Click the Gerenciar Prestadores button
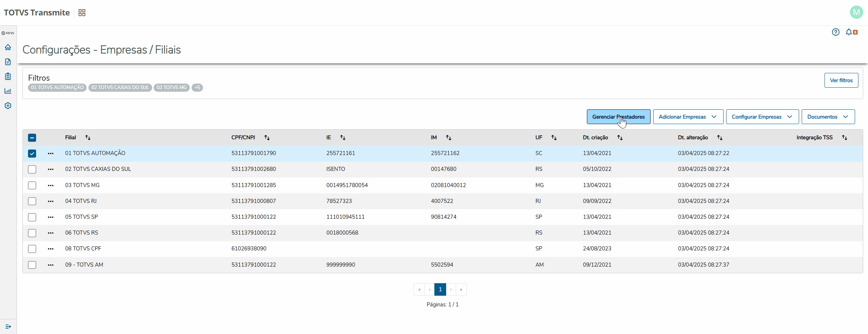868x334 pixels. tap(618, 117)
